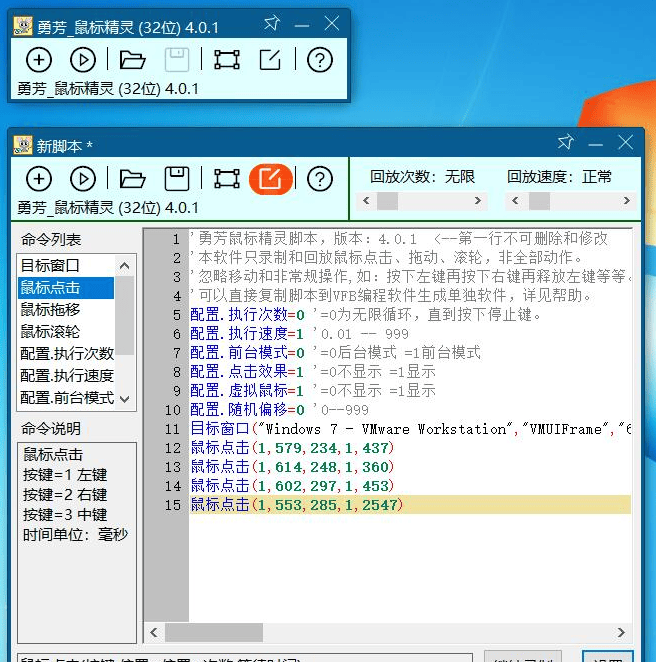The image size is (656, 662).
Task: Click the edit icon in top 勇芳_鼠标精灵 window
Action: tap(270, 60)
